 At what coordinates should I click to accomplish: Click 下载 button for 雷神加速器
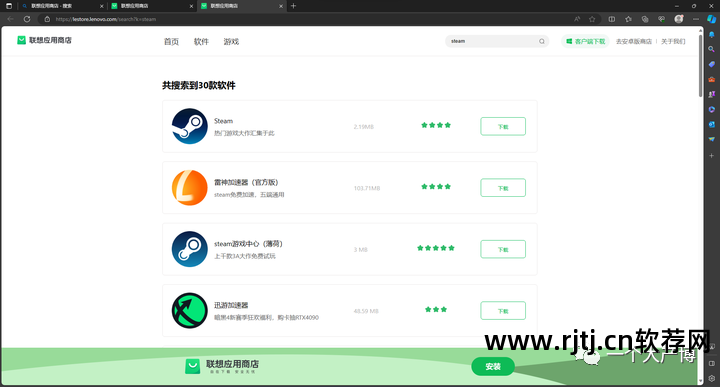(503, 188)
